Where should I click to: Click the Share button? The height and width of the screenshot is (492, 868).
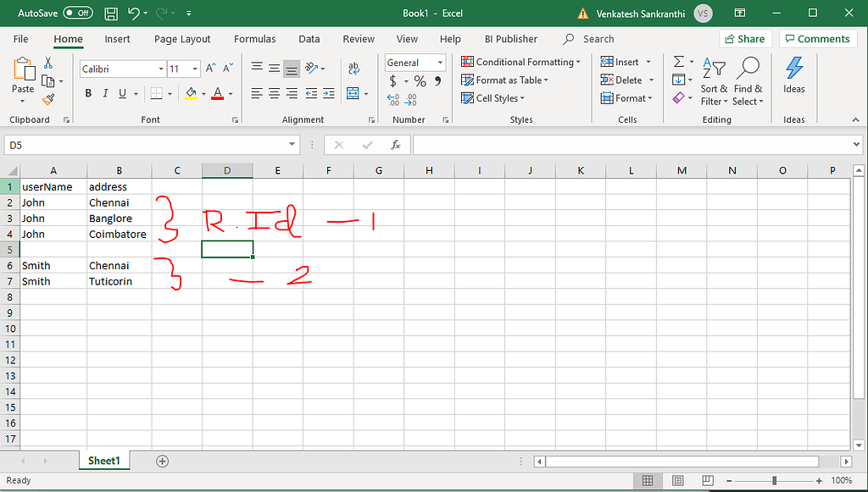pos(745,38)
